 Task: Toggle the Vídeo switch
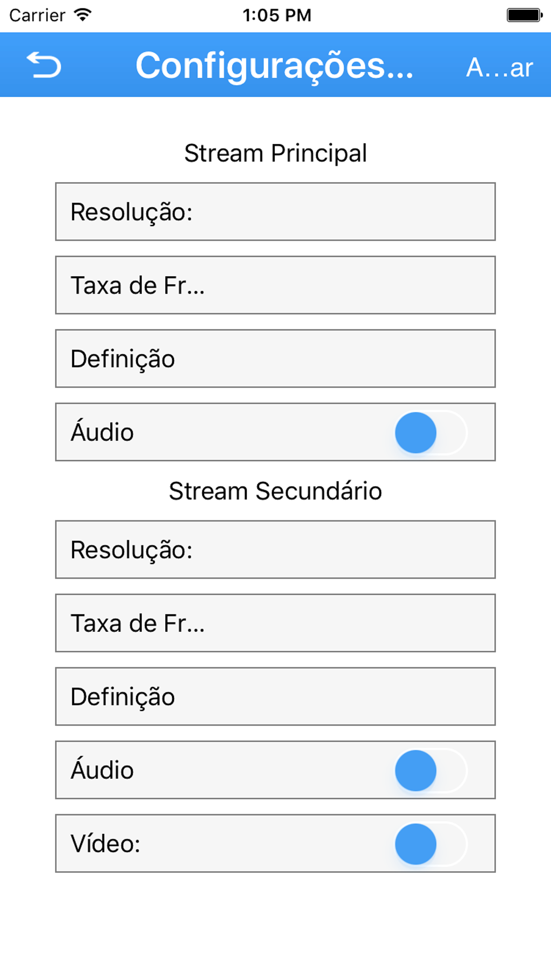point(431,844)
